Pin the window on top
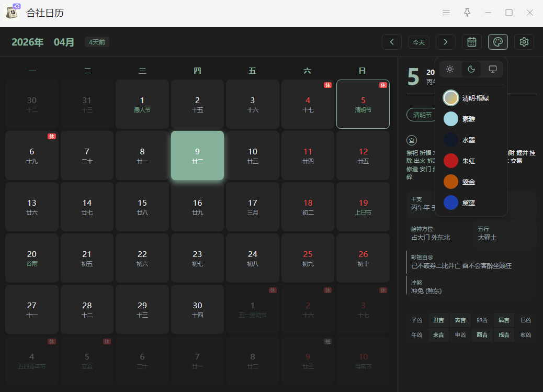Image resolution: width=543 pixels, height=392 pixels. [x=467, y=13]
